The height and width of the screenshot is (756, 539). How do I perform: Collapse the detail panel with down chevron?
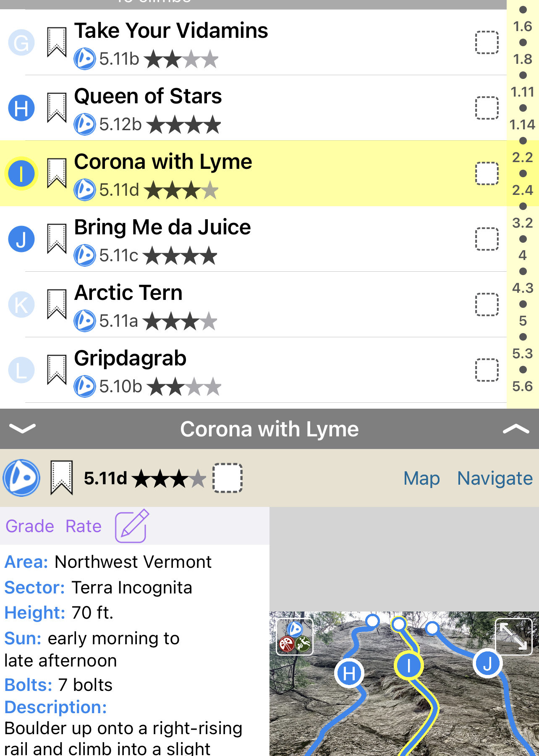point(22,428)
